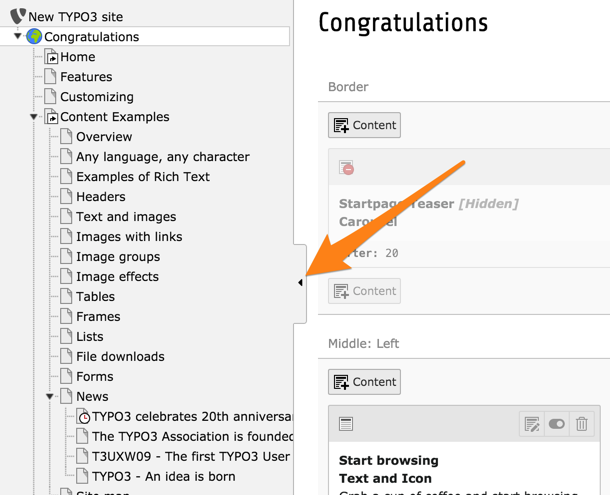Delete the Start browsing content element

tap(582, 424)
